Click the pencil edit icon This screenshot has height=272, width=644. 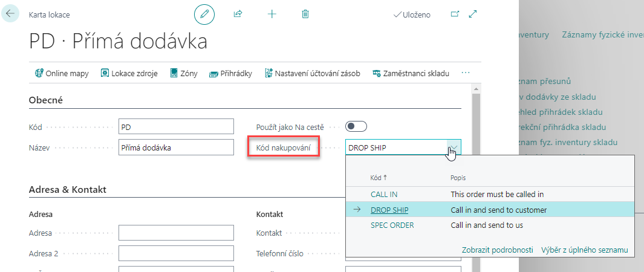pyautogui.click(x=204, y=14)
